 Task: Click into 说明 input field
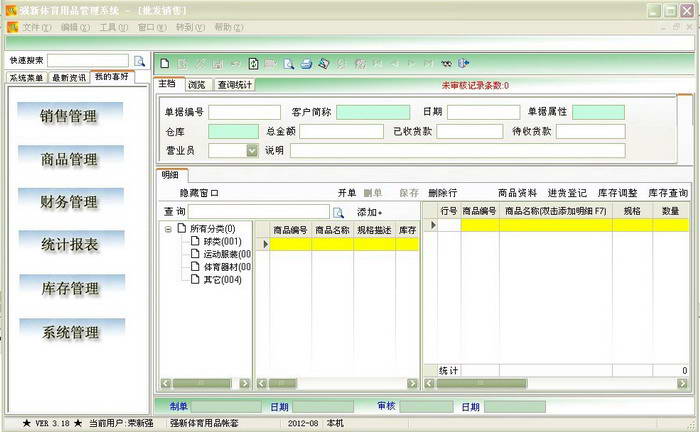pos(458,151)
